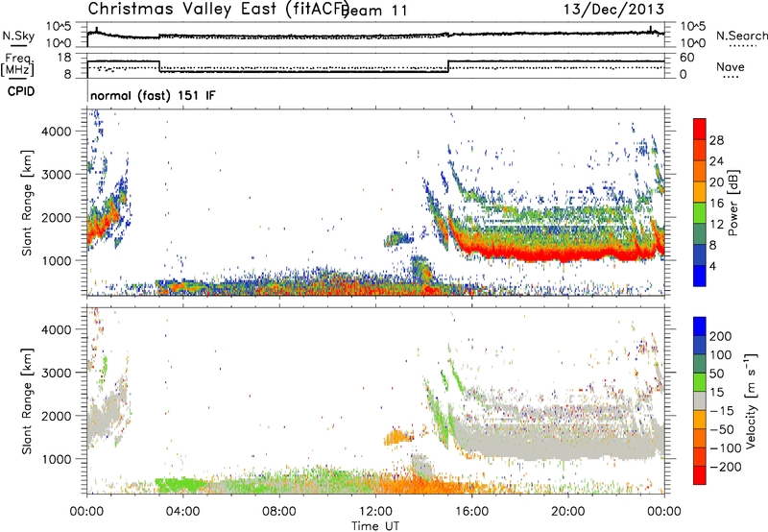Viewport: 768px width, 532px height.
Task: Click the "18" tick on the frequency axis
Action: point(63,58)
